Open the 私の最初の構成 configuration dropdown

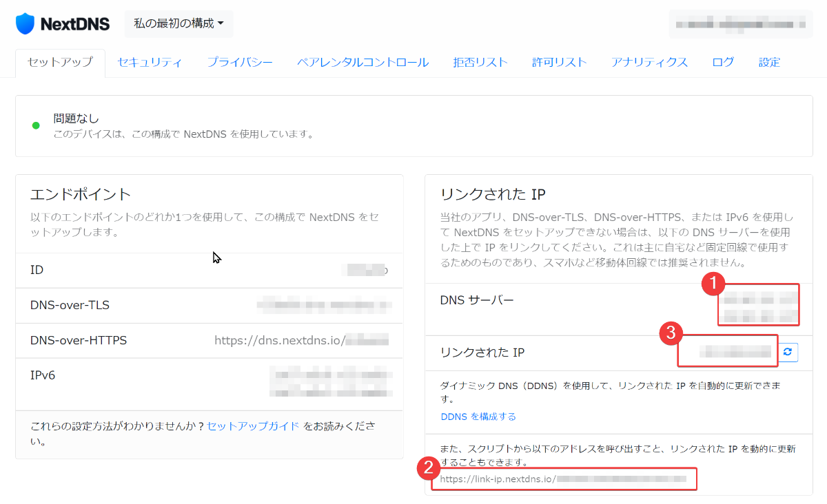(178, 23)
